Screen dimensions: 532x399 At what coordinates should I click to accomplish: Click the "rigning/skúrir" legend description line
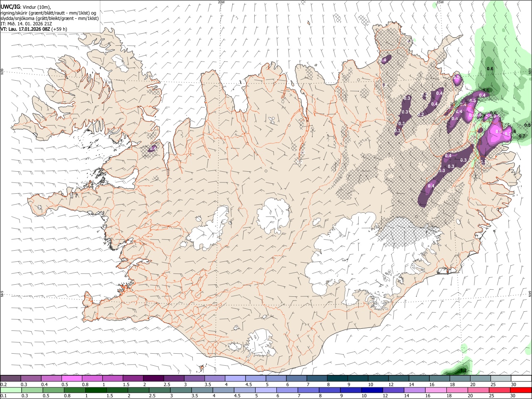(48, 13)
